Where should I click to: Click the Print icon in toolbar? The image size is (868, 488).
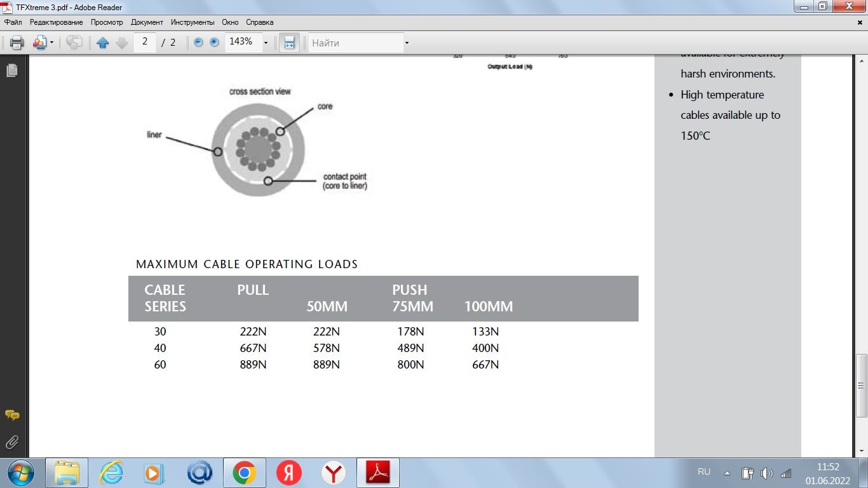pyautogui.click(x=17, y=43)
